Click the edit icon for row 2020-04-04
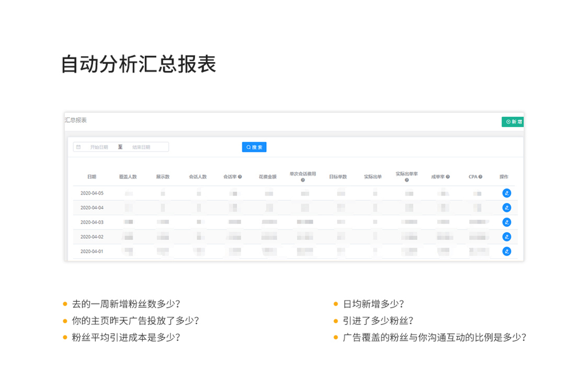 click(x=507, y=207)
